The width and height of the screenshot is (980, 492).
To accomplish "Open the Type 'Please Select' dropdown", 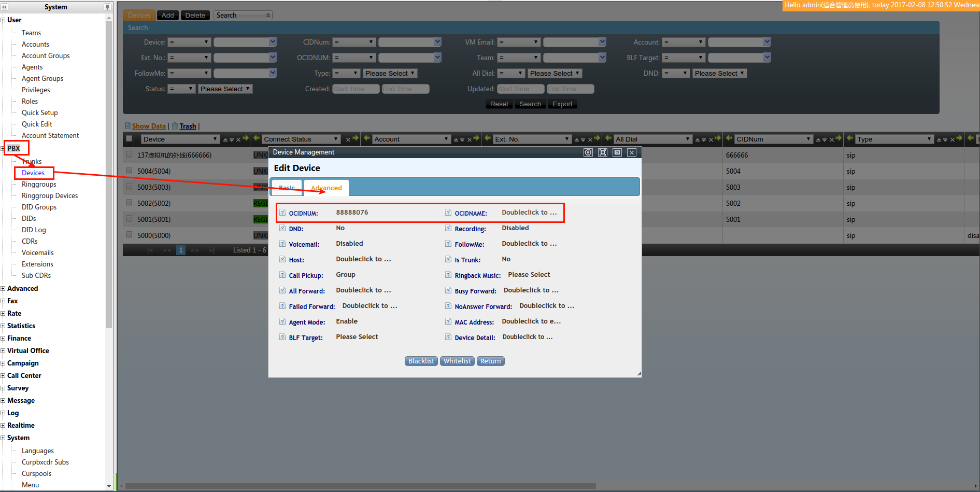I will coord(390,73).
